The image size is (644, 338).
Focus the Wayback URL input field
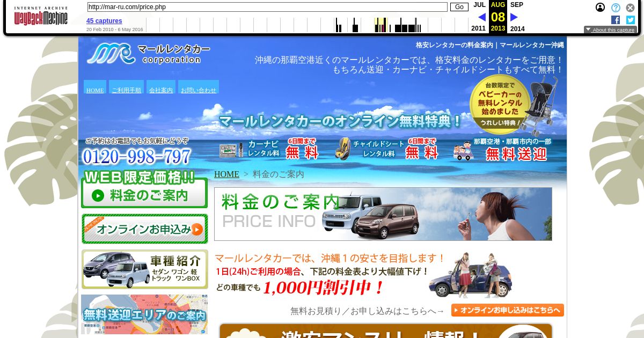pos(267,7)
